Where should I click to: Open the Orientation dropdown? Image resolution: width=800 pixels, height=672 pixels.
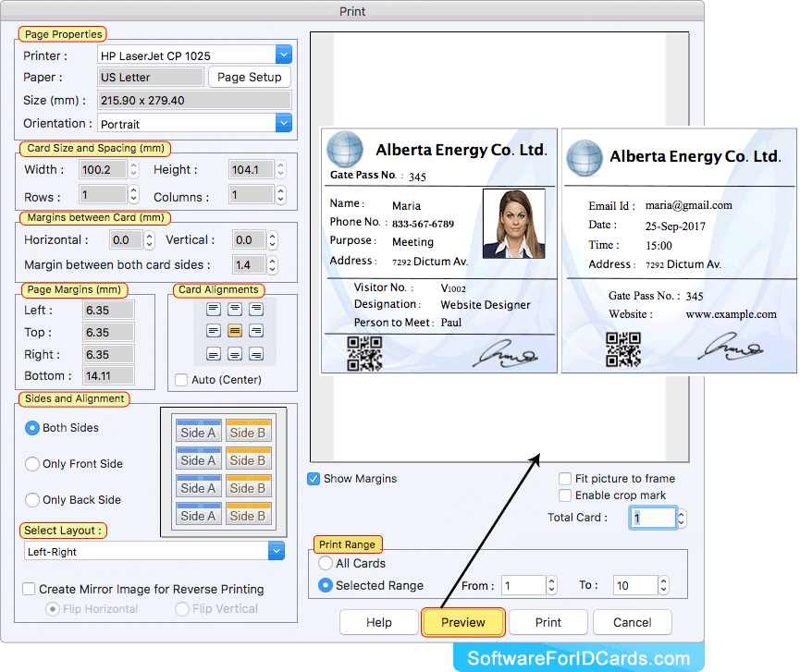click(284, 123)
